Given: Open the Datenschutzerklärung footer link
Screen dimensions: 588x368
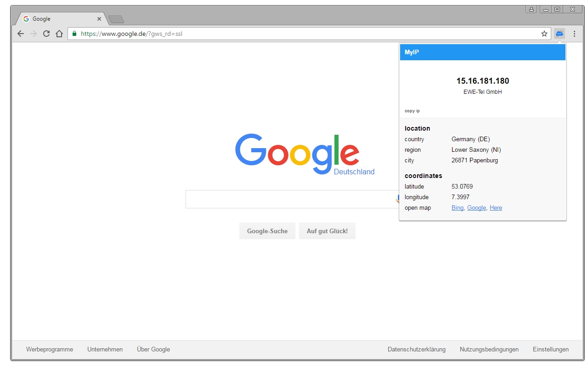Looking at the screenshot, I should tap(417, 350).
